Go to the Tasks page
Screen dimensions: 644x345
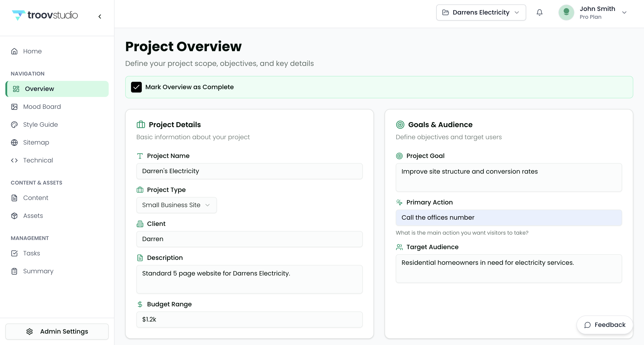coord(32,253)
